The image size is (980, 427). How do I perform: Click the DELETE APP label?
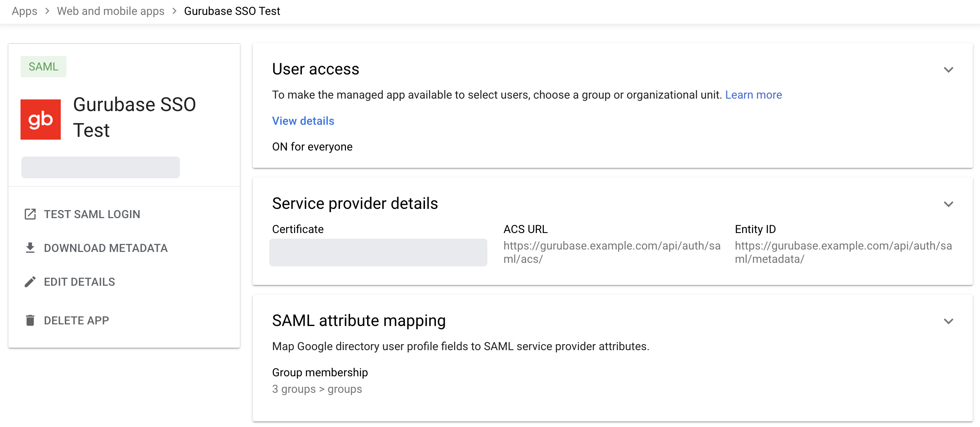[x=76, y=320]
